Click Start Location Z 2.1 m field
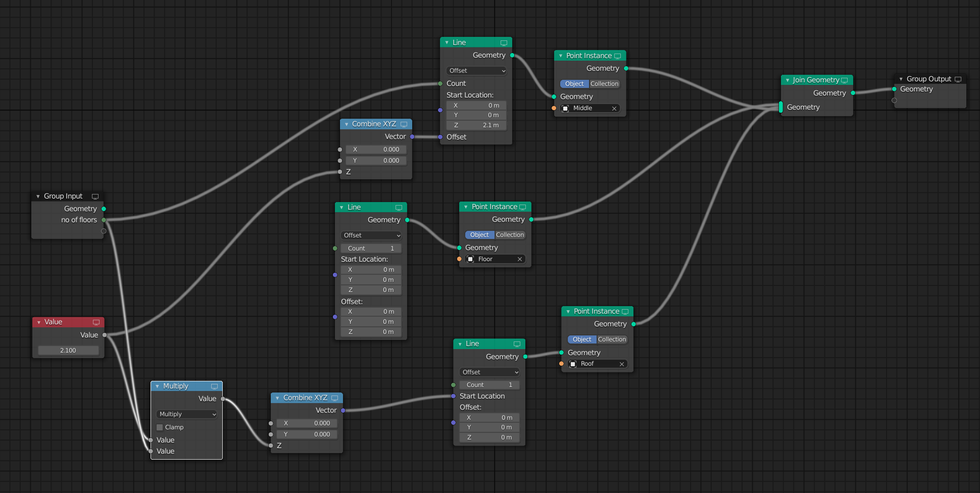Screen dimensions: 980x493 (476, 125)
